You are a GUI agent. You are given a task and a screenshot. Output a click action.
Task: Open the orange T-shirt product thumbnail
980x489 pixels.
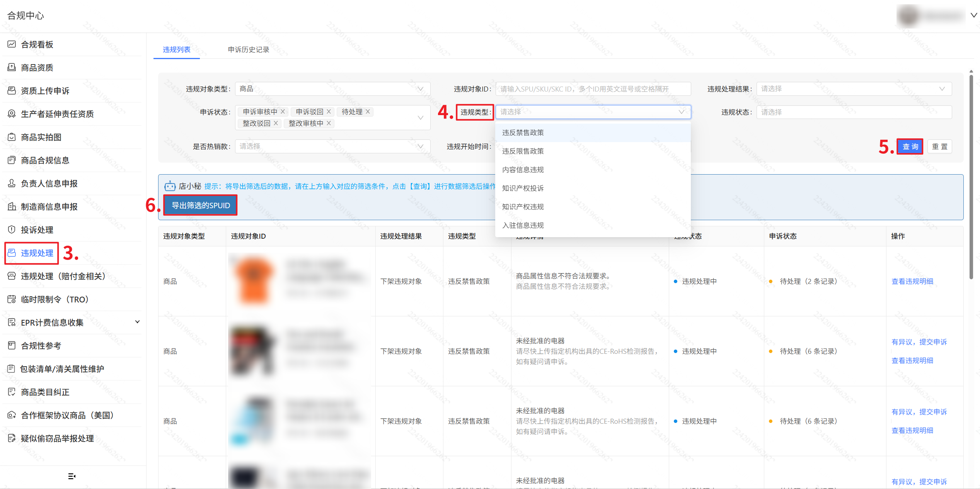(254, 280)
